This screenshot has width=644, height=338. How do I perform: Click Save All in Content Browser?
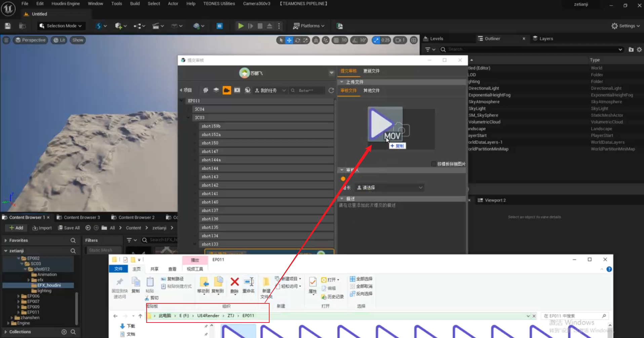click(69, 228)
